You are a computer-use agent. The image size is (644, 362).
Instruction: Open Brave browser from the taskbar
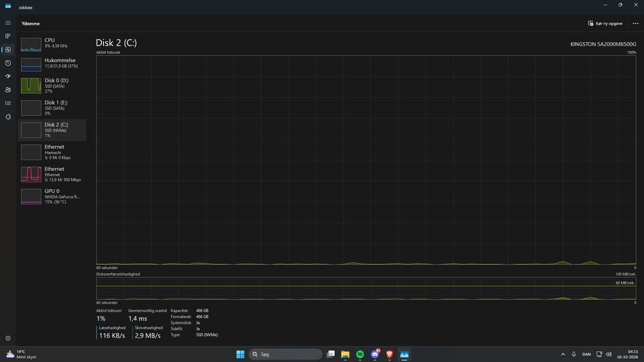pyautogui.click(x=389, y=354)
